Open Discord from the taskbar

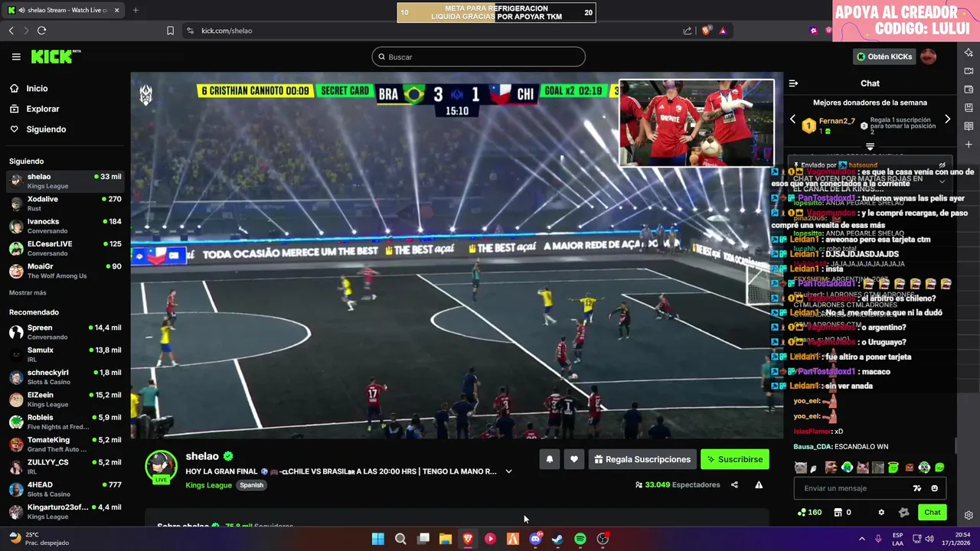click(535, 539)
